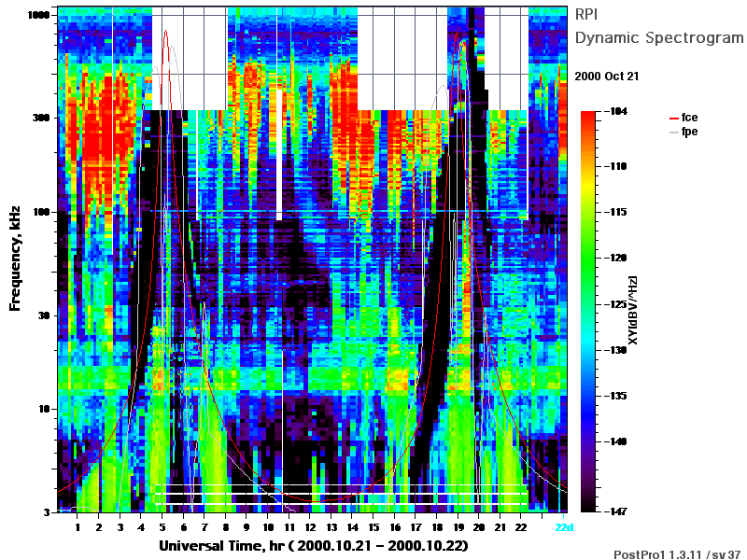Click the PostPro1 version text

coord(677,554)
